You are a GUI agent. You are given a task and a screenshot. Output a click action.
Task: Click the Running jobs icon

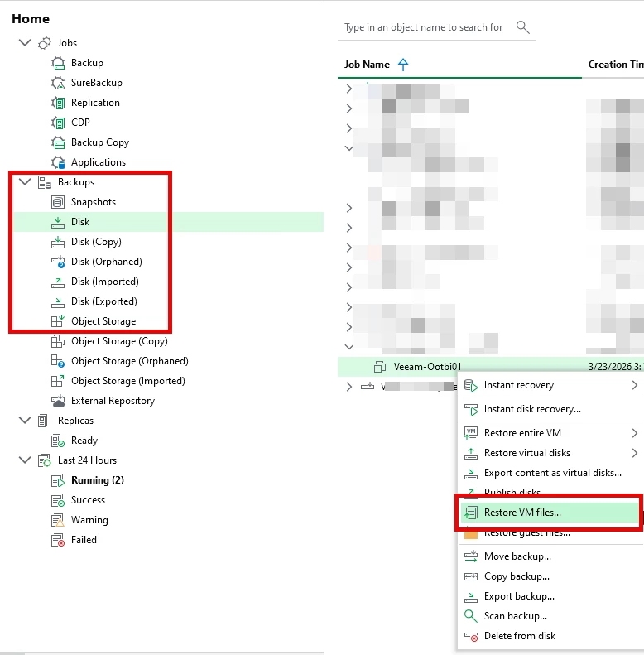coord(58,480)
